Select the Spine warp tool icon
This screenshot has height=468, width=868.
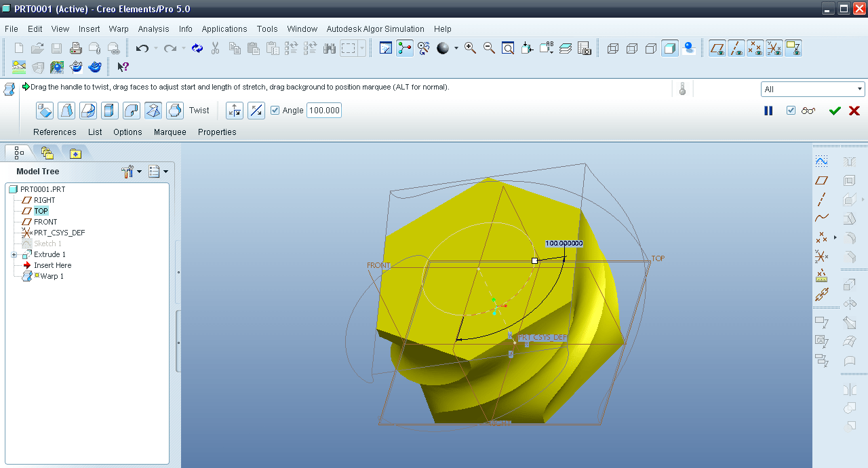(88, 111)
